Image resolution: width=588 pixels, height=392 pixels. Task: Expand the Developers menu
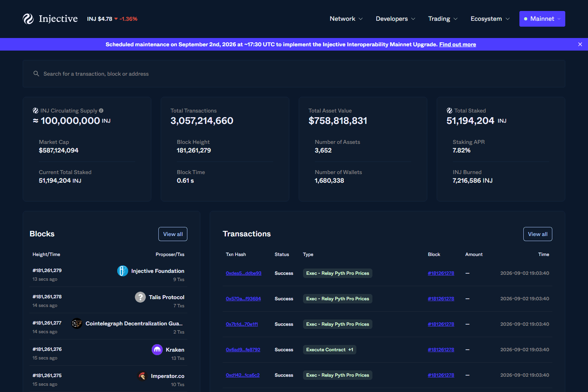point(396,19)
